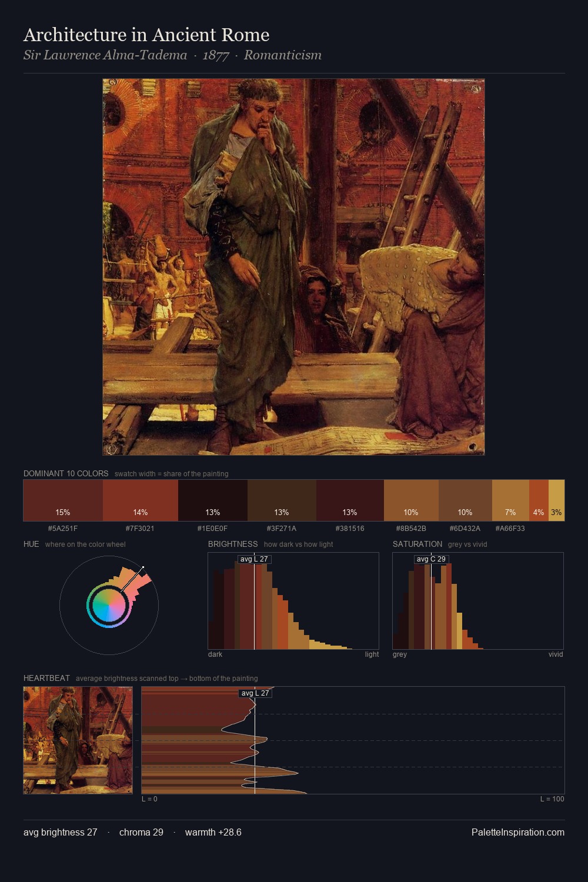This screenshot has height=882, width=588.
Task: Click hex code '#3F271A'
Action: point(282,528)
